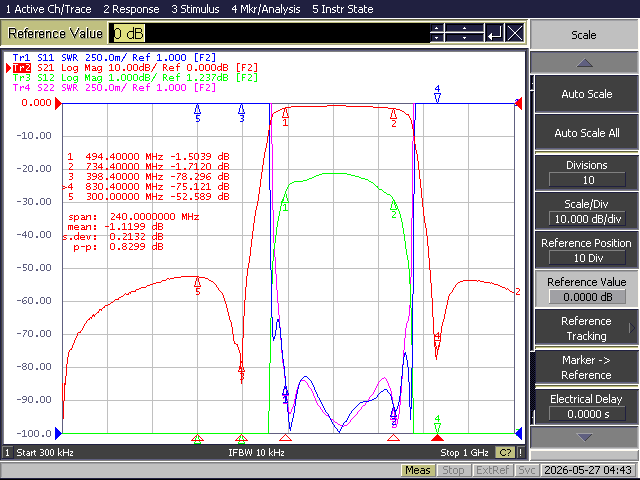
Task: Click the Reference Value entry field
Action: click(269, 33)
